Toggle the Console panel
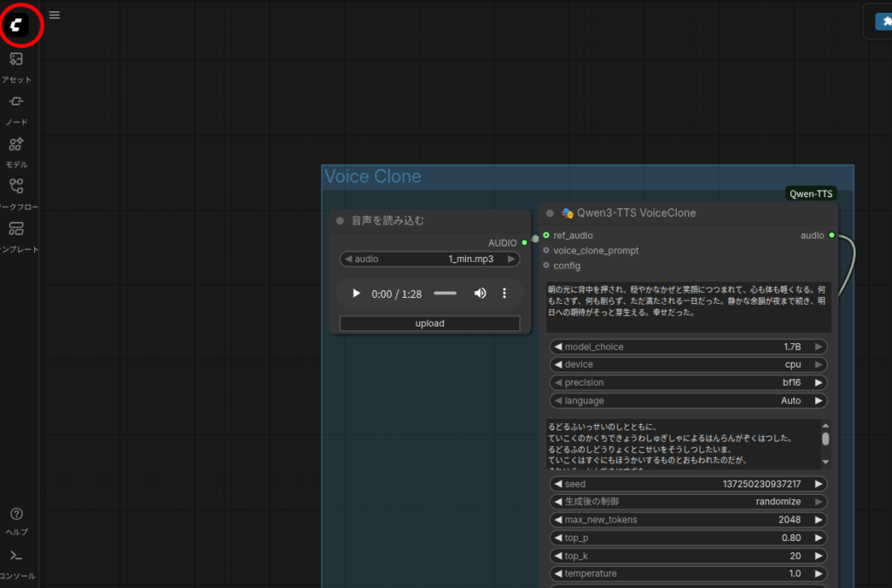892x588 pixels. pyautogui.click(x=17, y=562)
